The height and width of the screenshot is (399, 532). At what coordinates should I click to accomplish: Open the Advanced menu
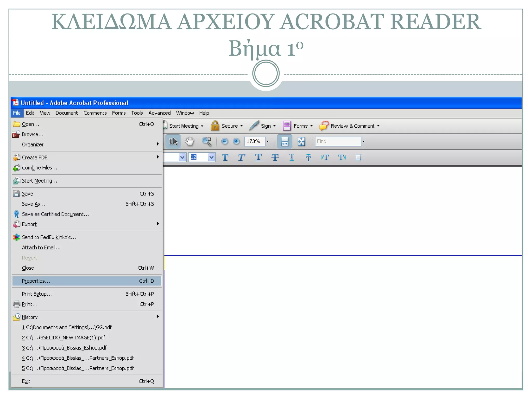[159, 113]
